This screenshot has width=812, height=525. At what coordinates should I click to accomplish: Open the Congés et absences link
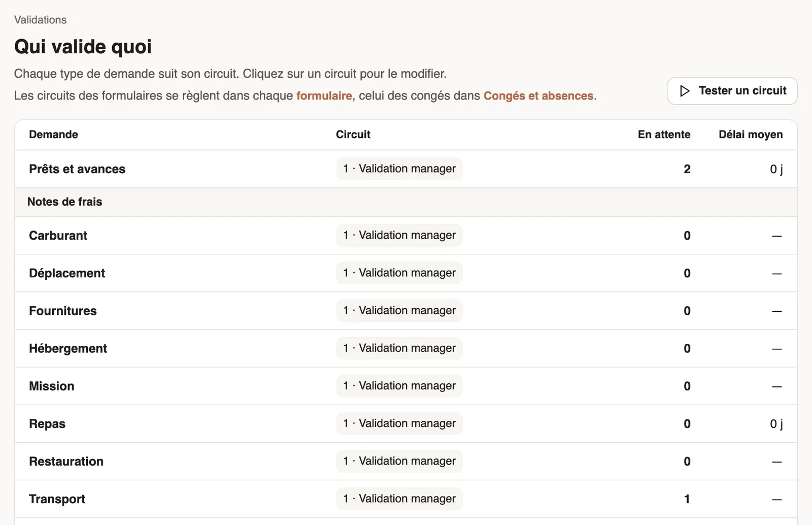538,95
